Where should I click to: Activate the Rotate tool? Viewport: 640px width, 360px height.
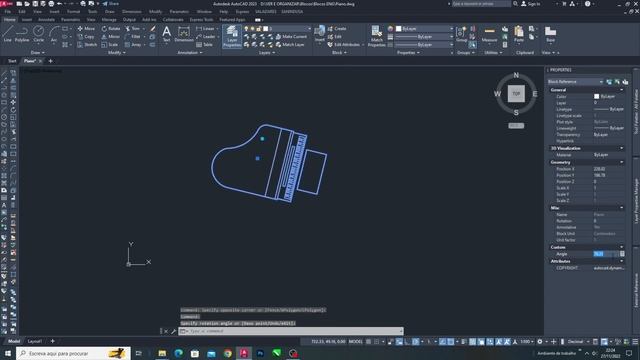pyautogui.click(x=111, y=29)
